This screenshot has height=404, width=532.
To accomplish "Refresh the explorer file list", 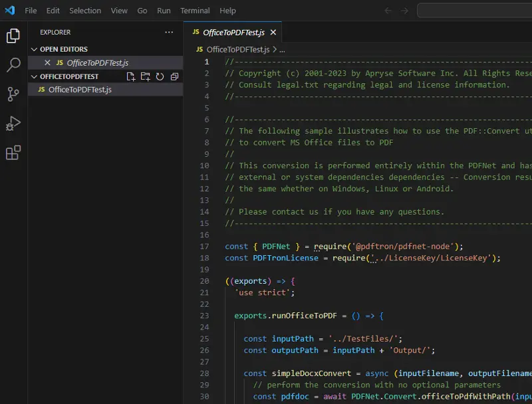I will [x=160, y=76].
